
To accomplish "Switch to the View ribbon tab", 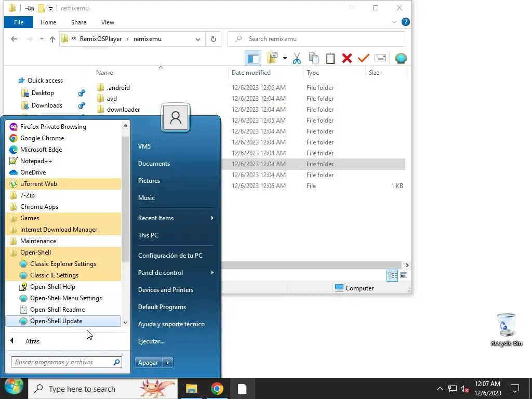I will (108, 22).
